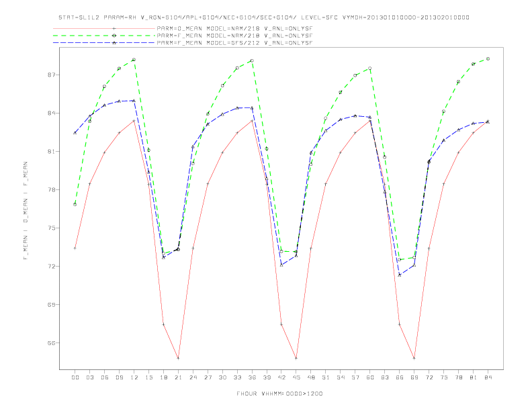Click x-axis tick label 63

[x=385, y=377]
